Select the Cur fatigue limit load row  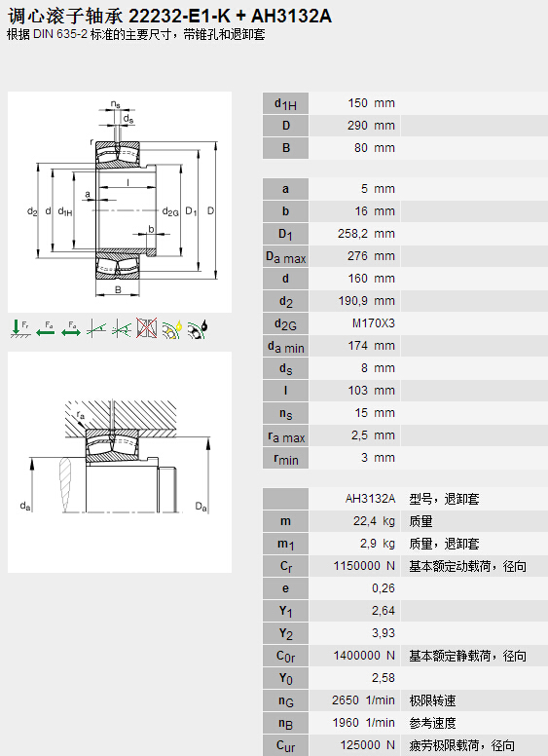click(405, 745)
